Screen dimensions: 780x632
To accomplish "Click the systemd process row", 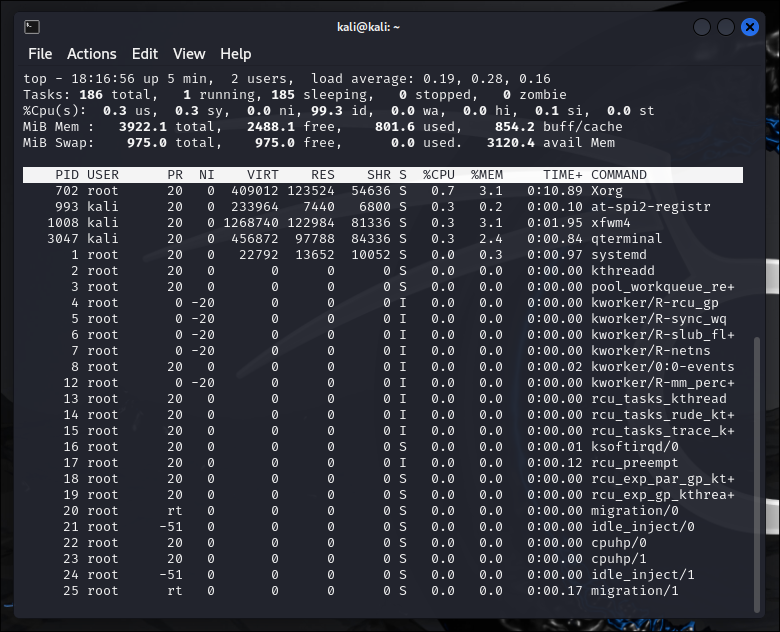I will 380,255.
